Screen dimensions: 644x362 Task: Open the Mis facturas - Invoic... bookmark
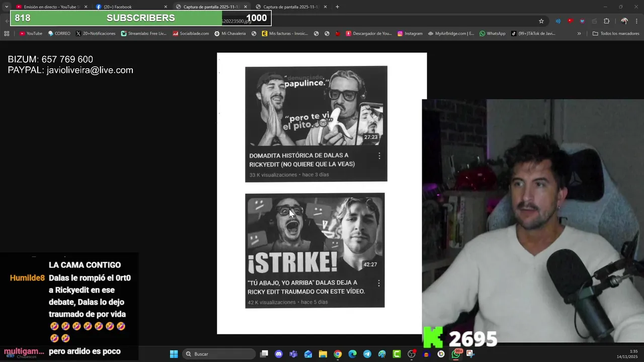[x=285, y=34]
